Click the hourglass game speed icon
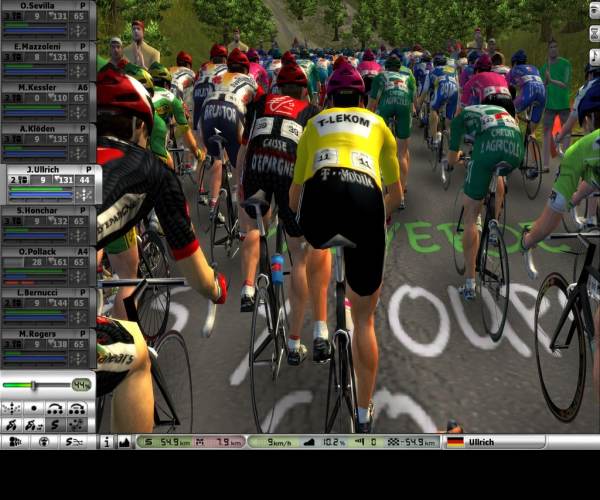The width and height of the screenshot is (600, 500). 595,34
